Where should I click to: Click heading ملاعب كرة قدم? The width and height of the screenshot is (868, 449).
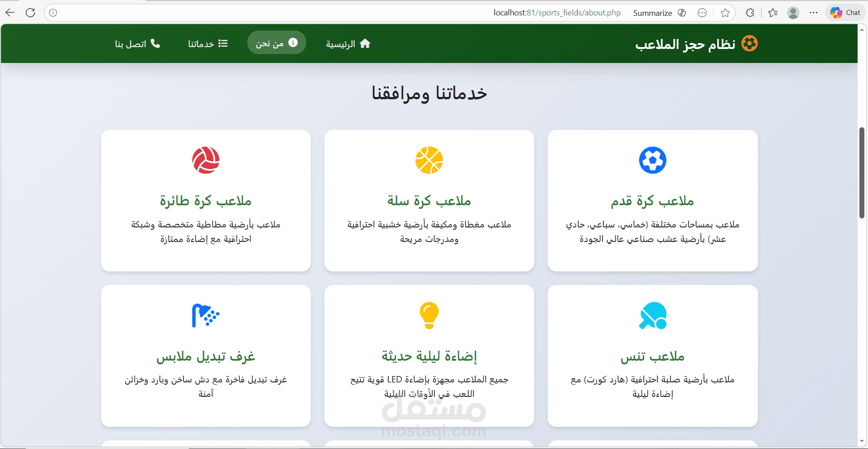pos(652,201)
